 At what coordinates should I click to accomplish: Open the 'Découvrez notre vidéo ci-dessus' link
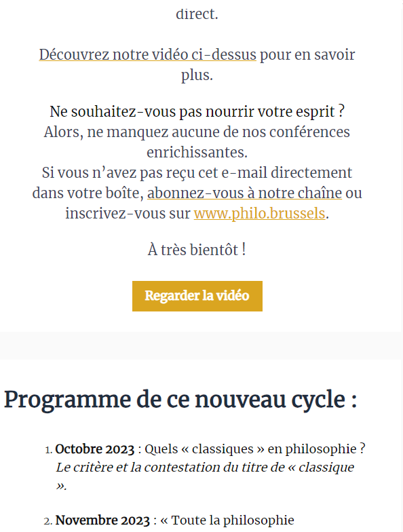point(148,54)
